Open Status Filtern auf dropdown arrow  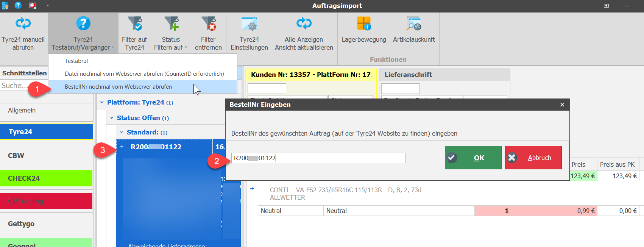(186, 48)
